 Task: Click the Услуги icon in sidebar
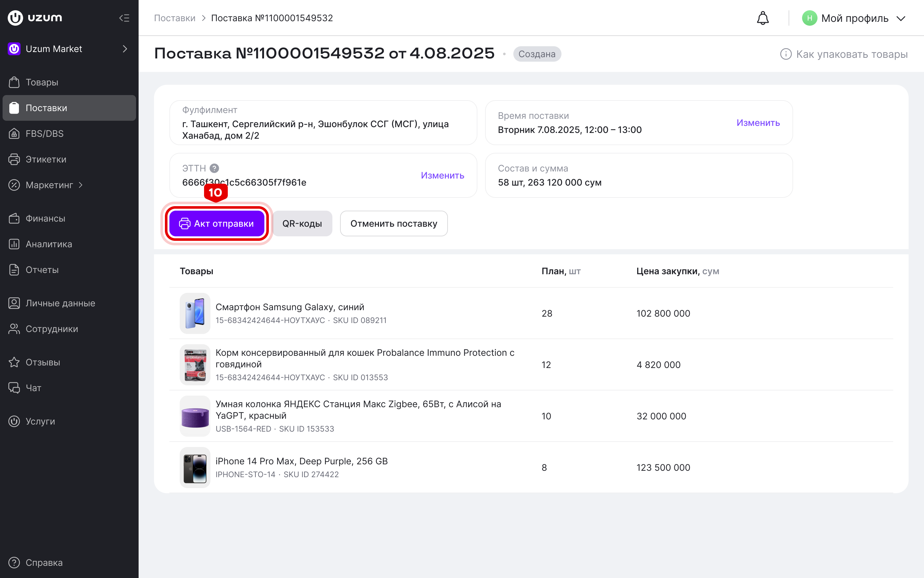click(14, 421)
